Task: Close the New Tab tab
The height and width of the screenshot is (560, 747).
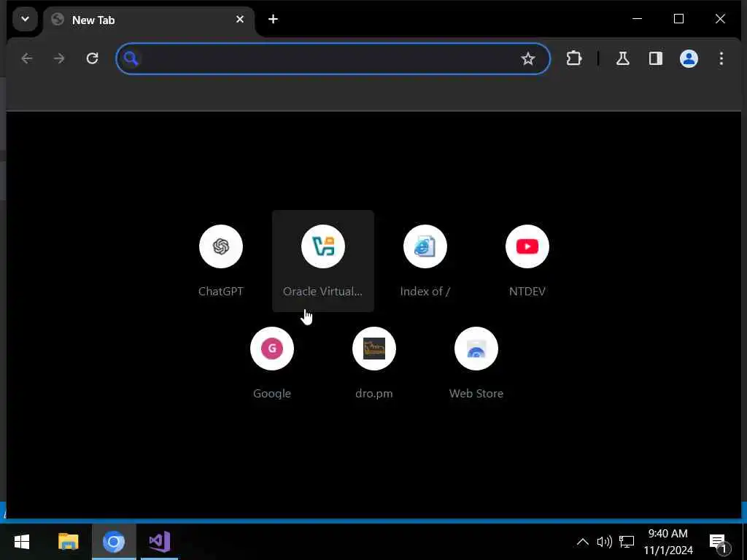Action: coord(239,20)
